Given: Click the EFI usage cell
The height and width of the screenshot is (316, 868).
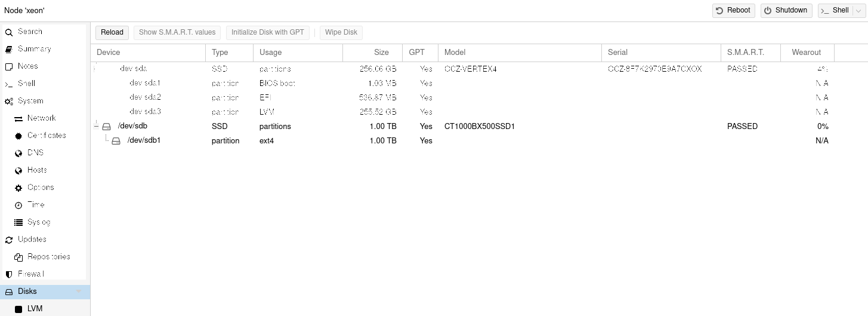Looking at the screenshot, I should click(265, 97).
